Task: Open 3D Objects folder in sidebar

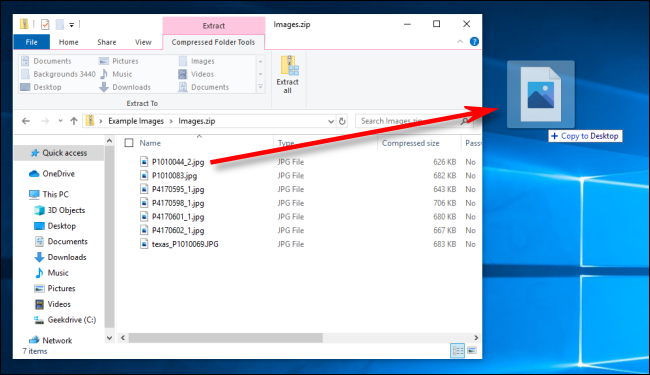Action: [59, 210]
